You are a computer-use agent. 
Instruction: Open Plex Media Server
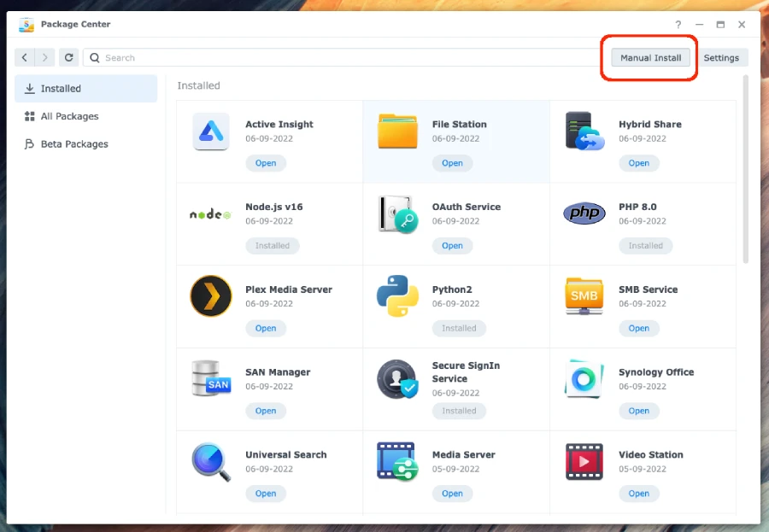(266, 328)
